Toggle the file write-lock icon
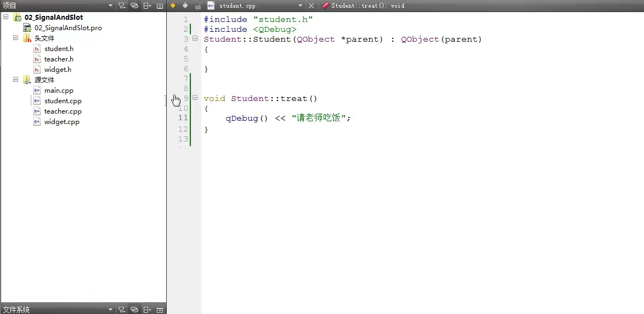This screenshot has height=314, width=644. coord(198,5)
